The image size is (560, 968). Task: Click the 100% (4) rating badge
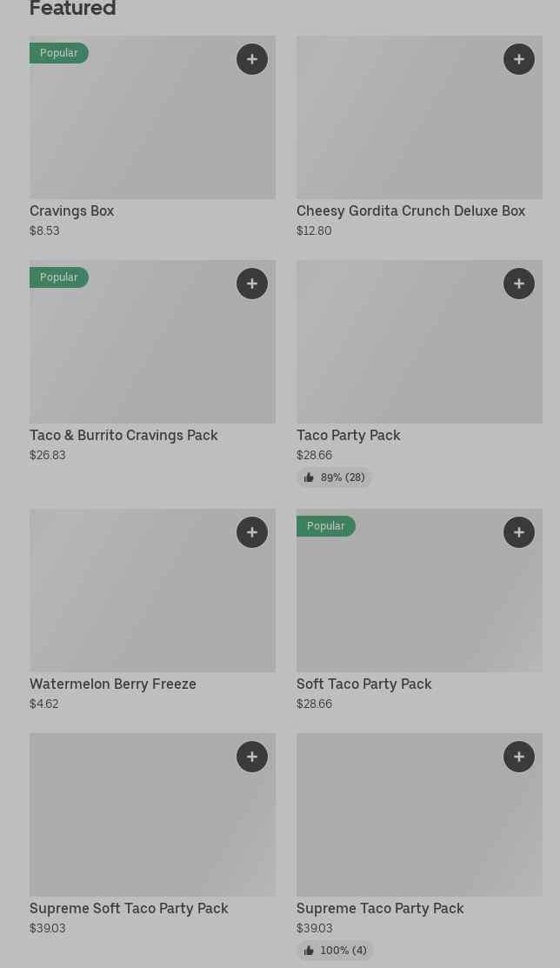point(335,951)
